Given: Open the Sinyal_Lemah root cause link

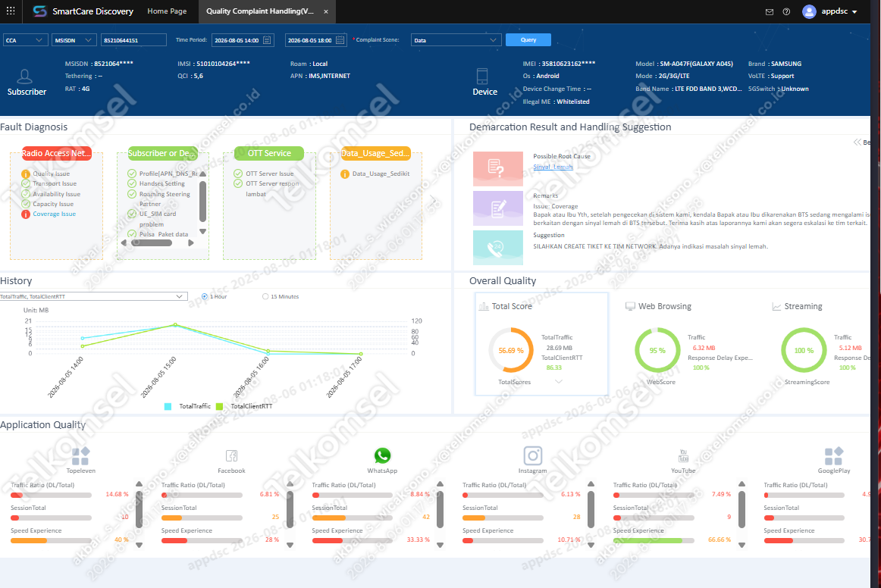Looking at the screenshot, I should [x=553, y=167].
